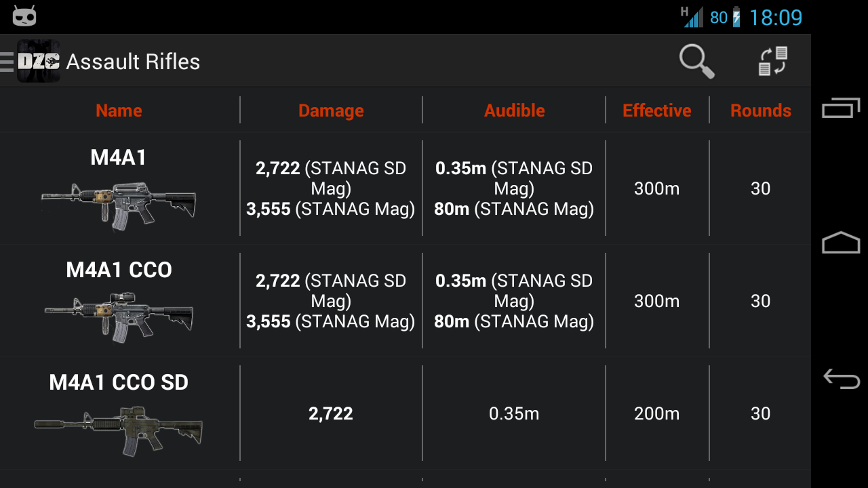
Task: Tap the Android back arrow button
Action: 841,378
